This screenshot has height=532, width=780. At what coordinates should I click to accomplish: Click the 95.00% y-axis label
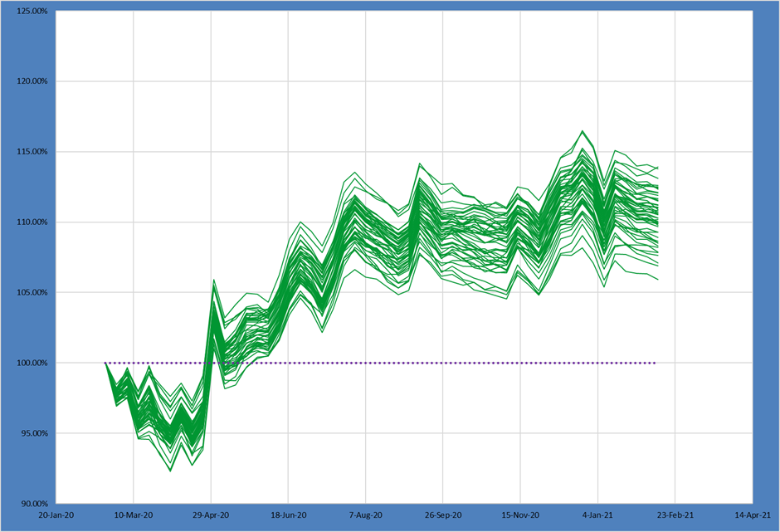pyautogui.click(x=34, y=433)
